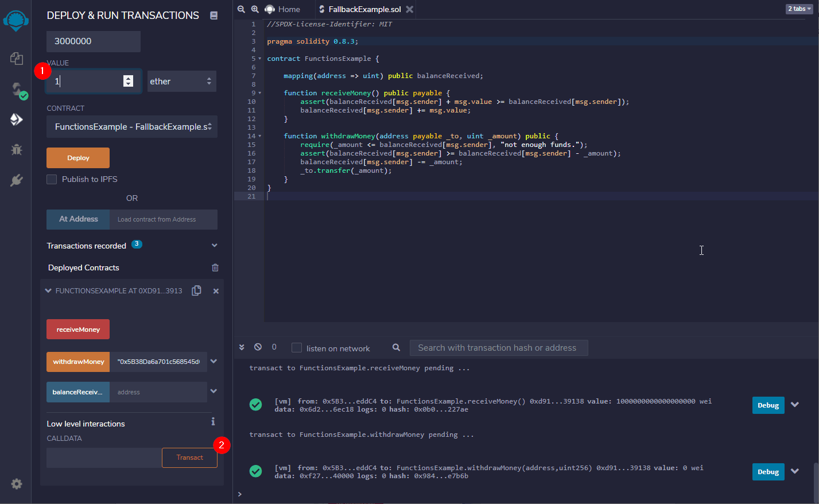Click the terminal search magnifier icon
Screen dimensions: 819x504
pyautogui.click(x=396, y=347)
